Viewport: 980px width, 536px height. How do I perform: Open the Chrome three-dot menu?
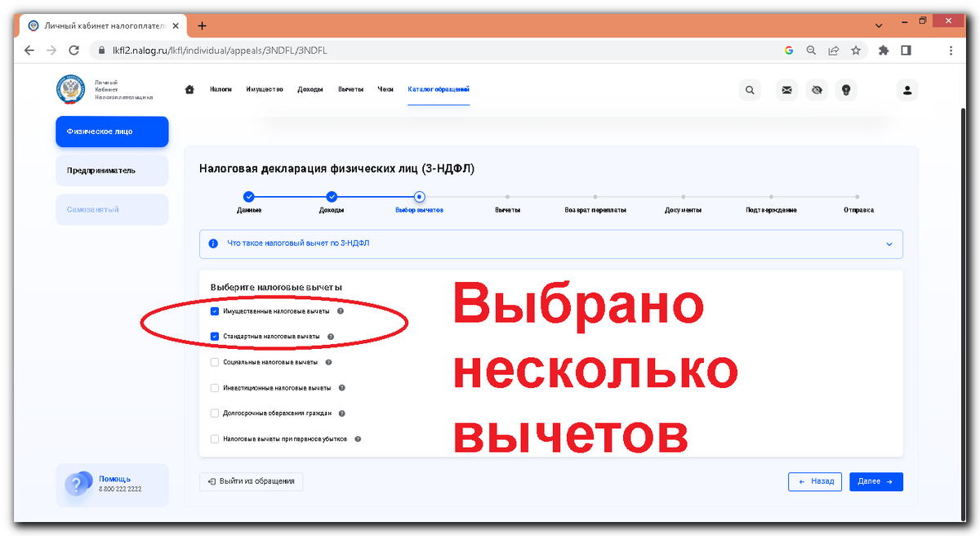click(x=950, y=50)
